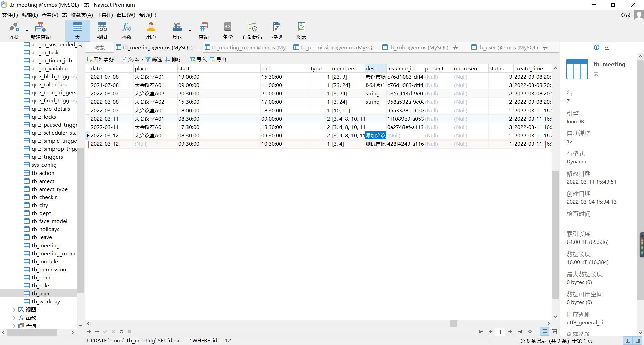Show the general info panel icon

(x=596, y=47)
